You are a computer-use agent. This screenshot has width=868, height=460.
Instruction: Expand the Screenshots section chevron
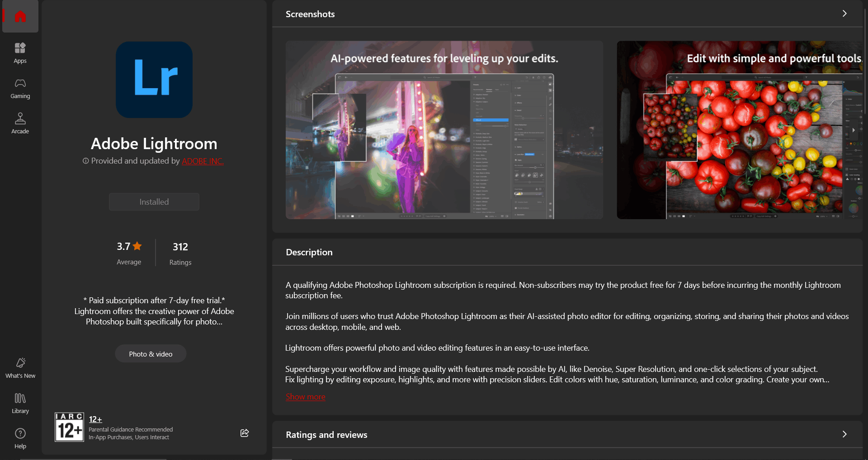844,14
